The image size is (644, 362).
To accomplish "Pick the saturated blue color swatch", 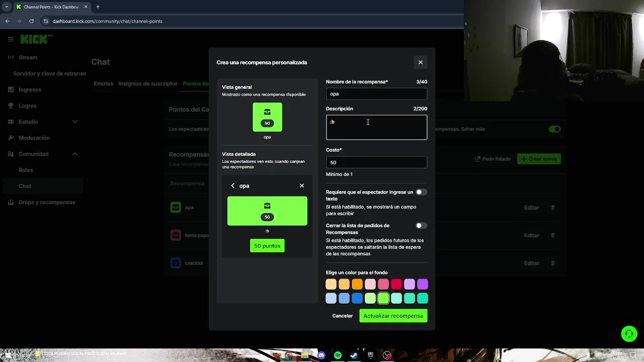I will tap(357, 299).
